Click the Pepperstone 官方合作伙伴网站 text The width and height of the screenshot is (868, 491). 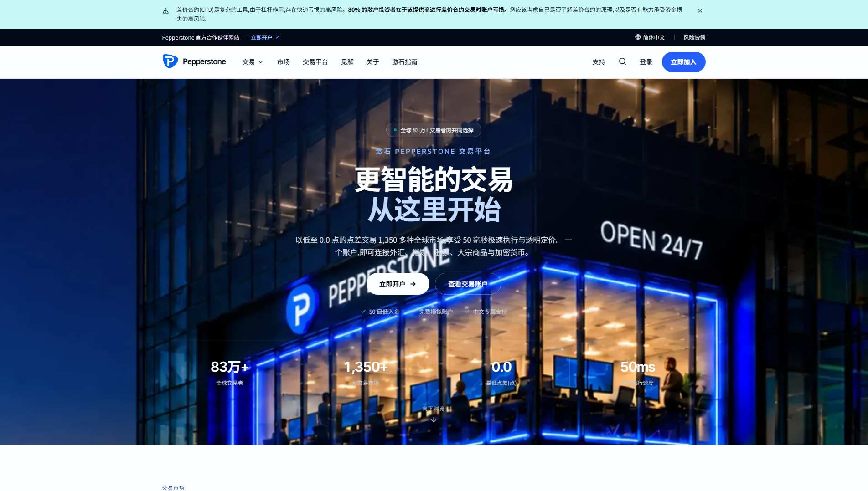(201, 37)
